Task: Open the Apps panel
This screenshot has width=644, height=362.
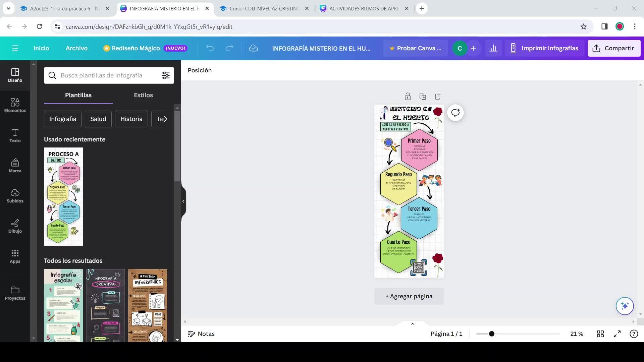Action: click(15, 256)
